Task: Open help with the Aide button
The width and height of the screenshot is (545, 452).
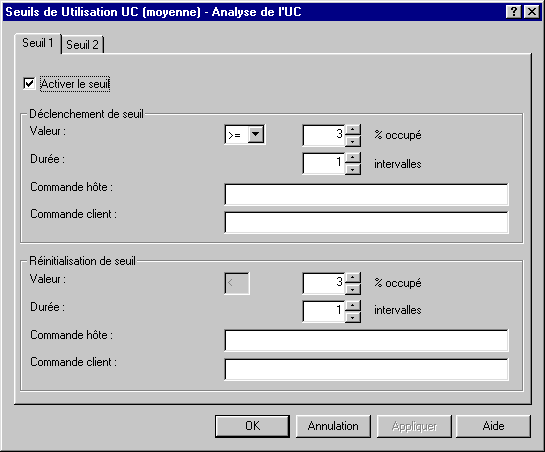Action: [493, 426]
